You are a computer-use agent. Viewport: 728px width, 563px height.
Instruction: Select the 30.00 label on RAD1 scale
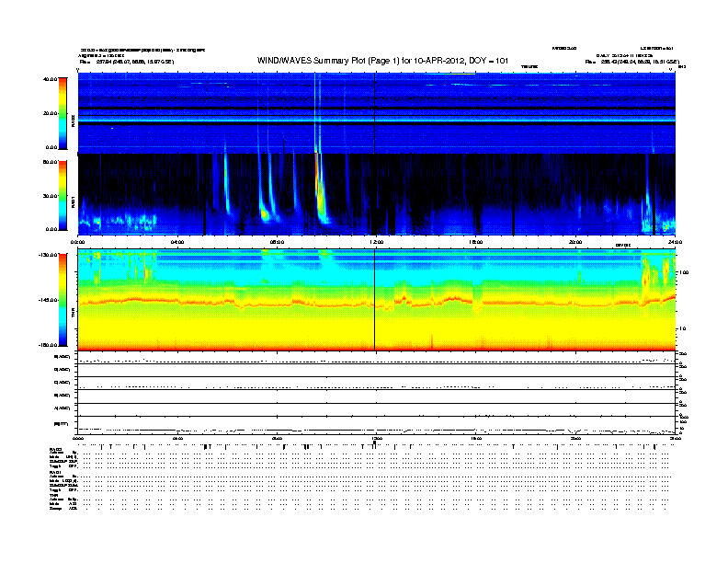(51, 196)
